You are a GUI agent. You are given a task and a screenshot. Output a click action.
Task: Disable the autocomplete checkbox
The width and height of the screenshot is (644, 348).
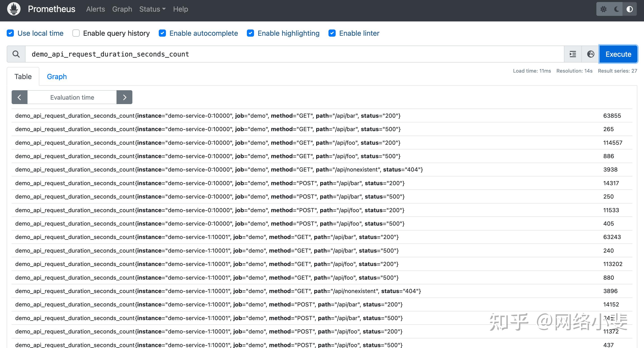coord(162,33)
